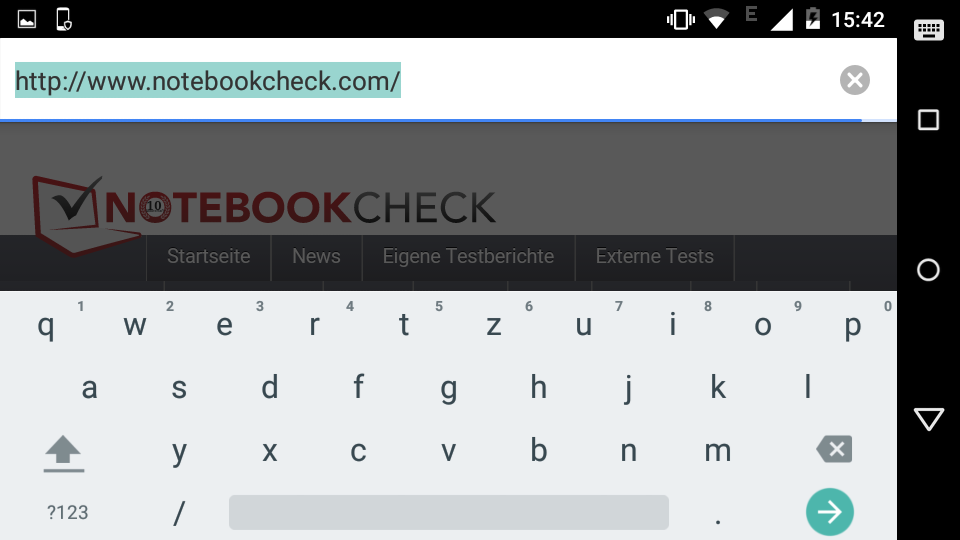Open the keyboard switcher icon

pos(928,30)
